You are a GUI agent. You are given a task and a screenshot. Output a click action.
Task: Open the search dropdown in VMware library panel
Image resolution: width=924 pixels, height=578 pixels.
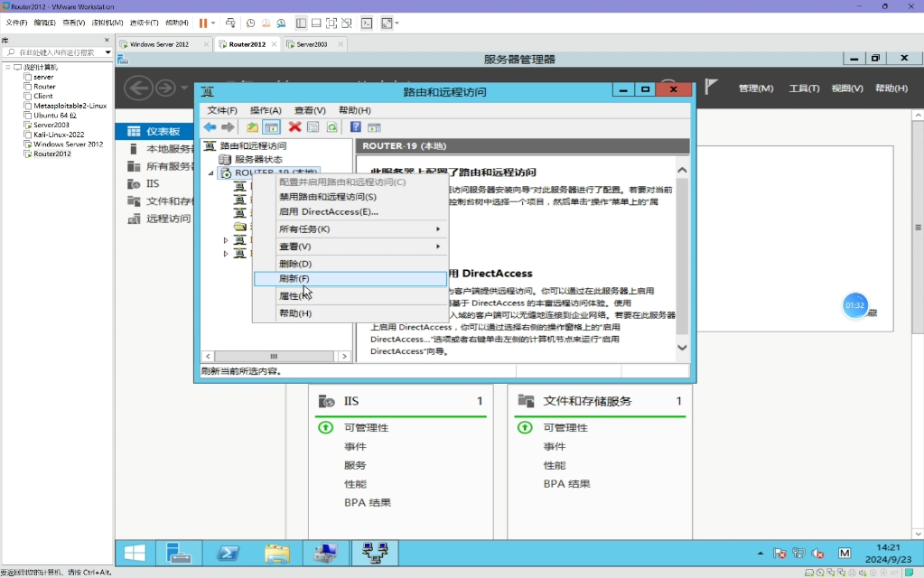click(x=107, y=51)
